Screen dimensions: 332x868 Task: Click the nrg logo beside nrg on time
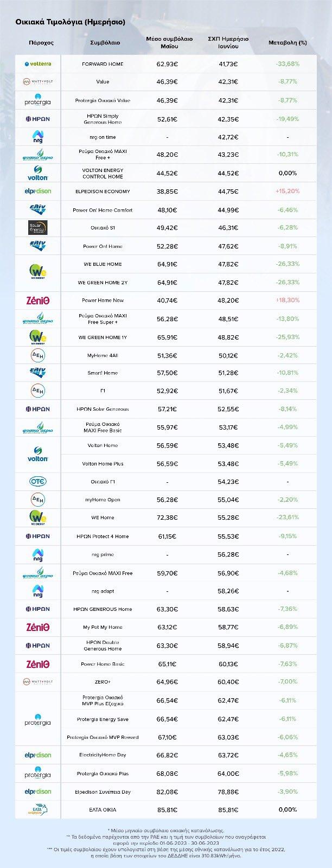(x=38, y=137)
